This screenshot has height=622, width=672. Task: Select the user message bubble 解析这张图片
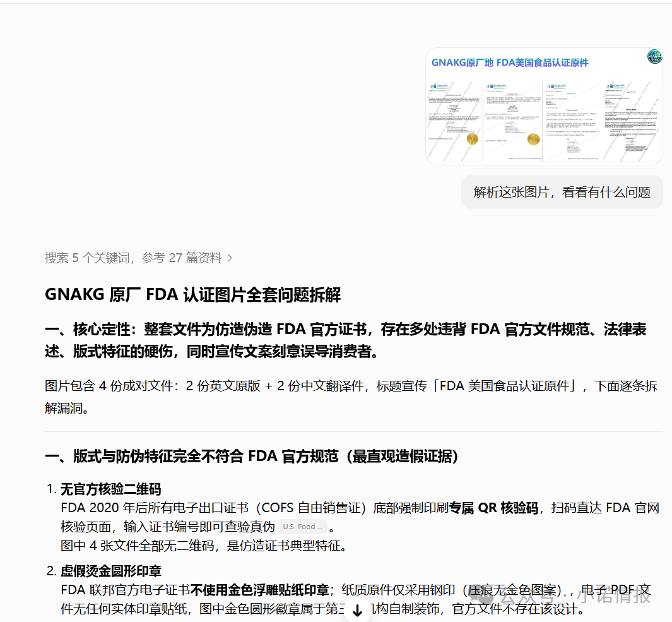click(562, 192)
